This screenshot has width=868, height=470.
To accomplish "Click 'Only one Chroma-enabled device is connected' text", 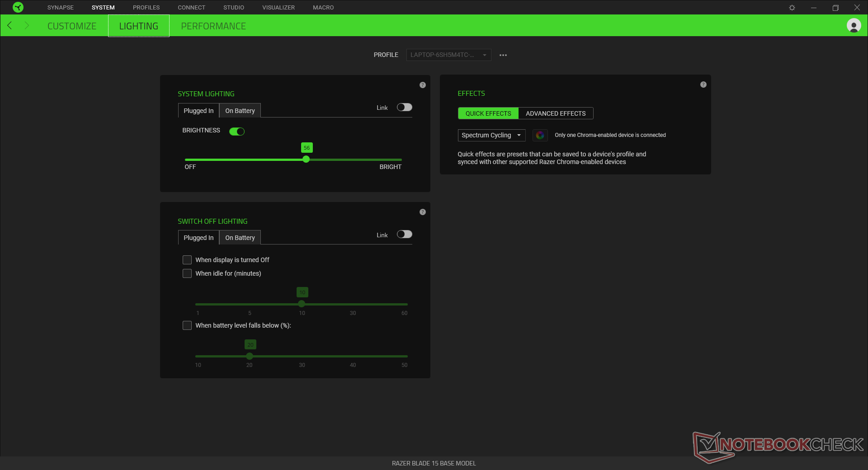I will click(x=610, y=135).
